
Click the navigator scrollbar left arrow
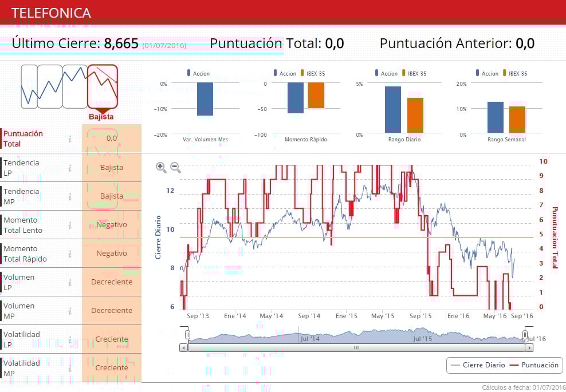tap(184, 347)
